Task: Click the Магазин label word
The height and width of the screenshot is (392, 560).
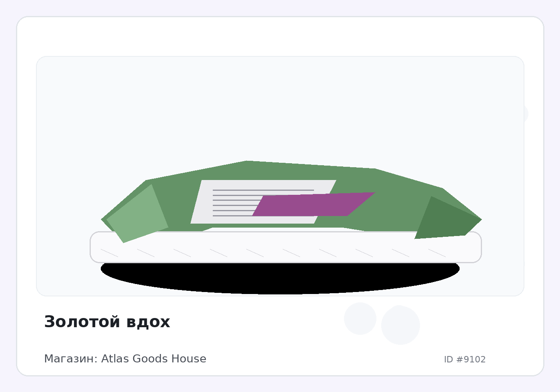Action: coord(70,359)
